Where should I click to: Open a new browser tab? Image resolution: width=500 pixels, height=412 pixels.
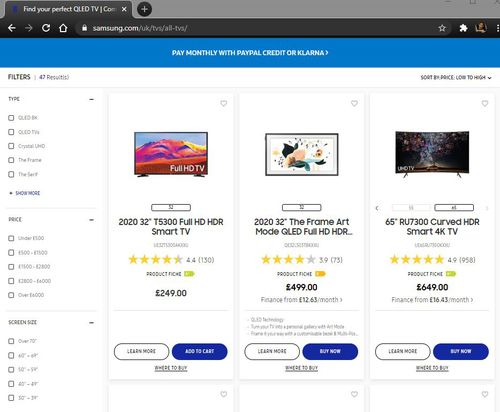pyautogui.click(x=144, y=9)
